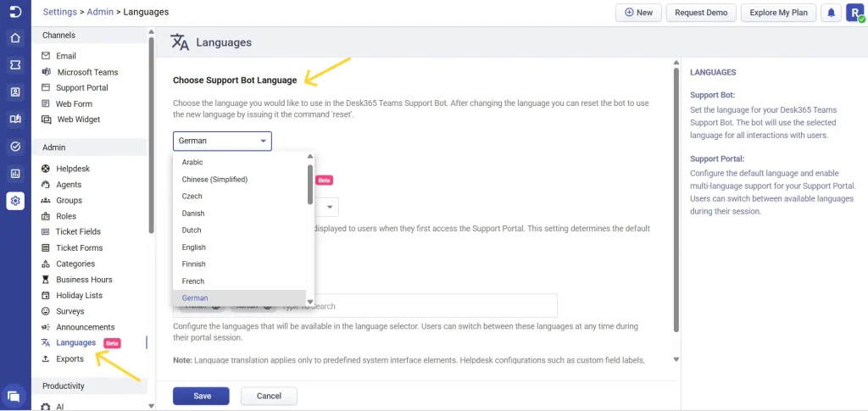
Task: Select highlighted German option in list
Action: [x=240, y=298]
